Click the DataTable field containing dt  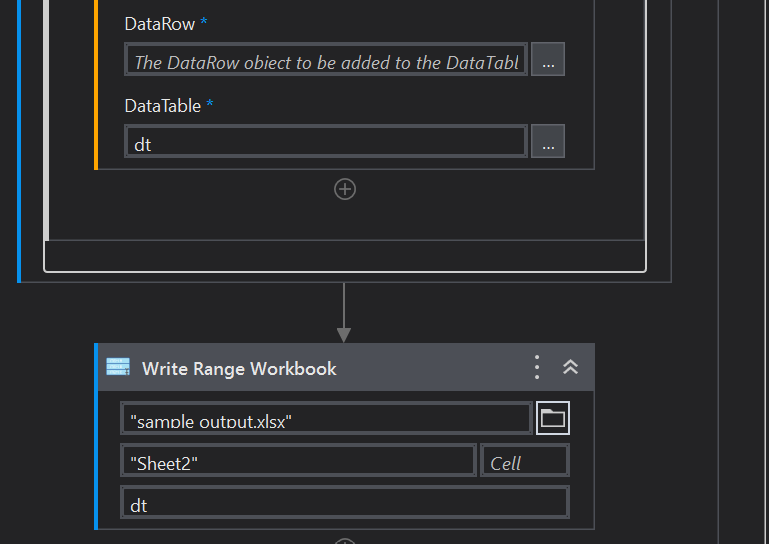click(326, 144)
